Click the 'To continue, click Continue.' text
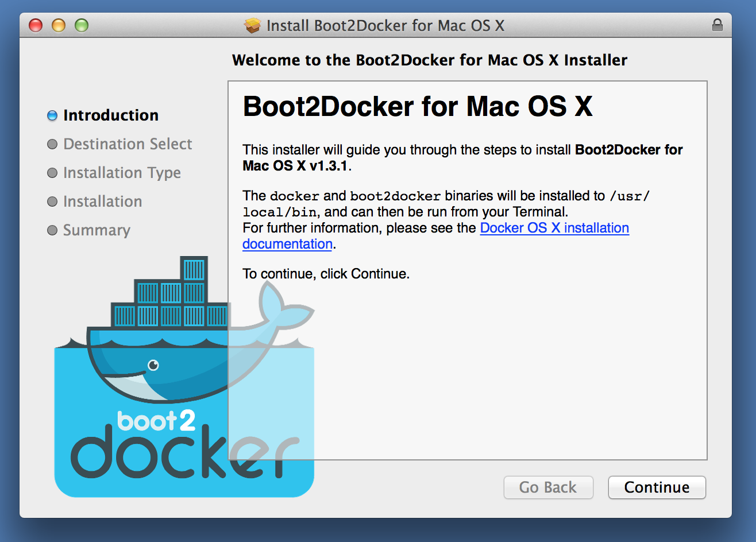 tap(326, 274)
